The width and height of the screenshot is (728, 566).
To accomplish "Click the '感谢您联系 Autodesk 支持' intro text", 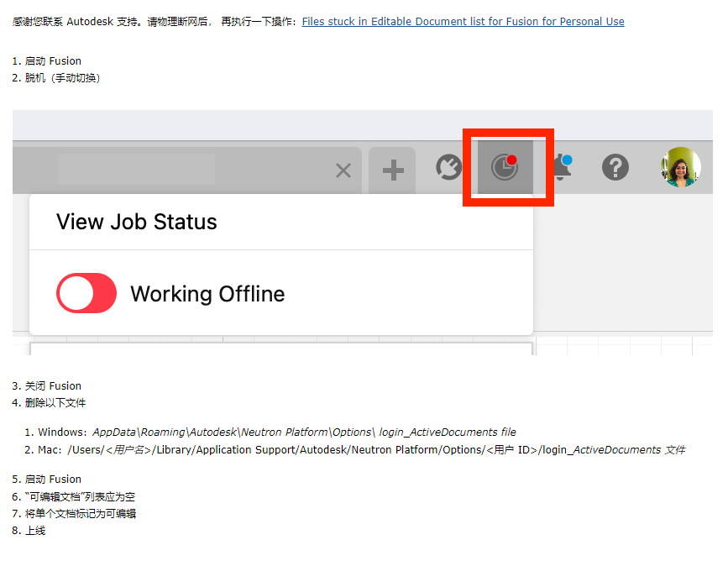I will [76, 21].
